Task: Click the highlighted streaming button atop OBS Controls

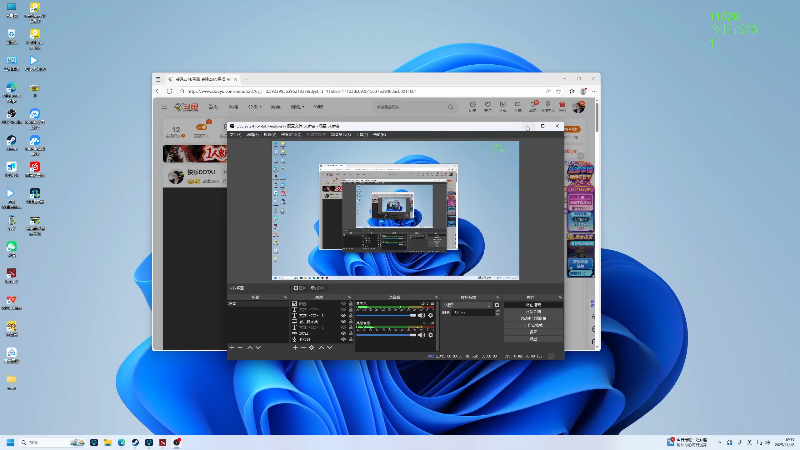Action: click(533, 305)
